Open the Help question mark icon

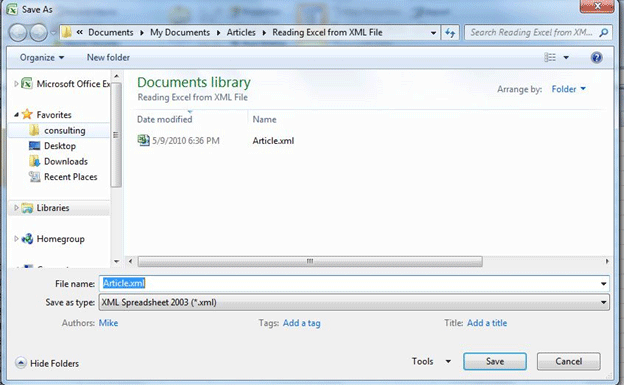pyautogui.click(x=596, y=58)
